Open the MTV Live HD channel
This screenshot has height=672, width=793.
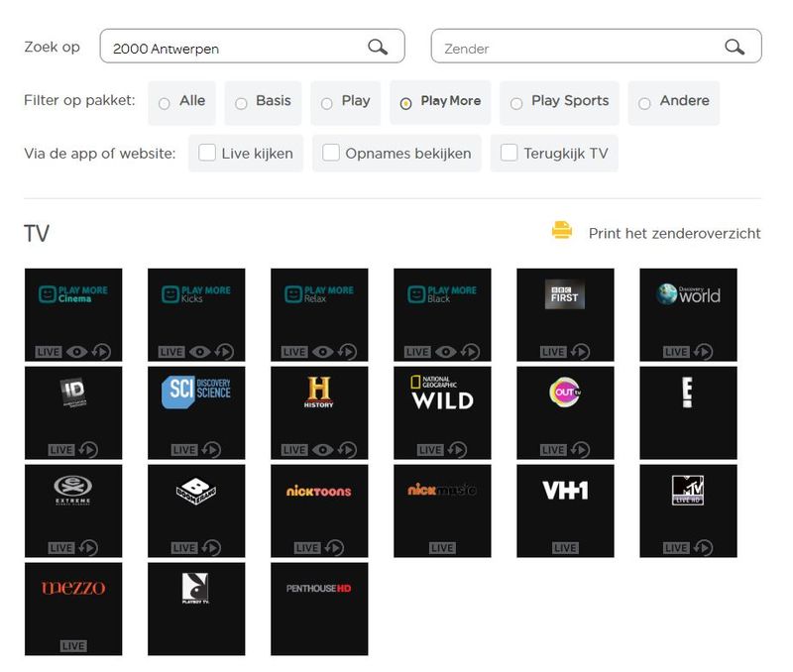(x=688, y=510)
